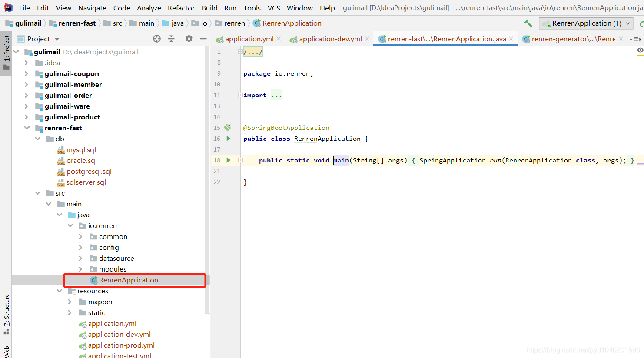Viewport: 644px width, 358px height.
Task: Click the Build project hammer icon
Action: 528,23
